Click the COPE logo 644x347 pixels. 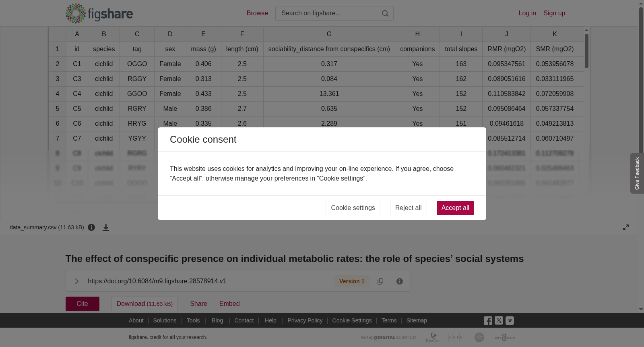point(456,337)
